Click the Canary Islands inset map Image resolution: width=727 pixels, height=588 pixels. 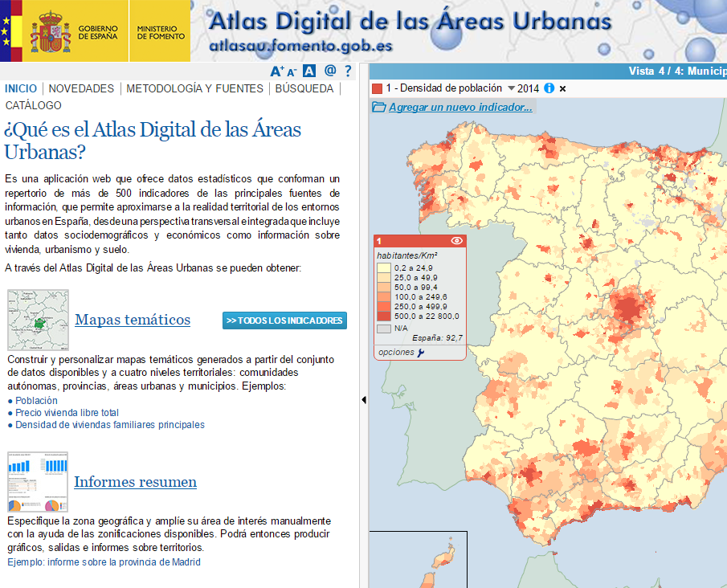coord(419,560)
